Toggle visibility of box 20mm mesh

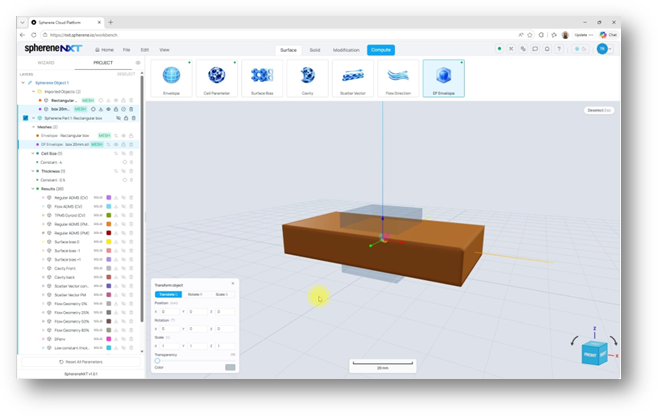108,109
